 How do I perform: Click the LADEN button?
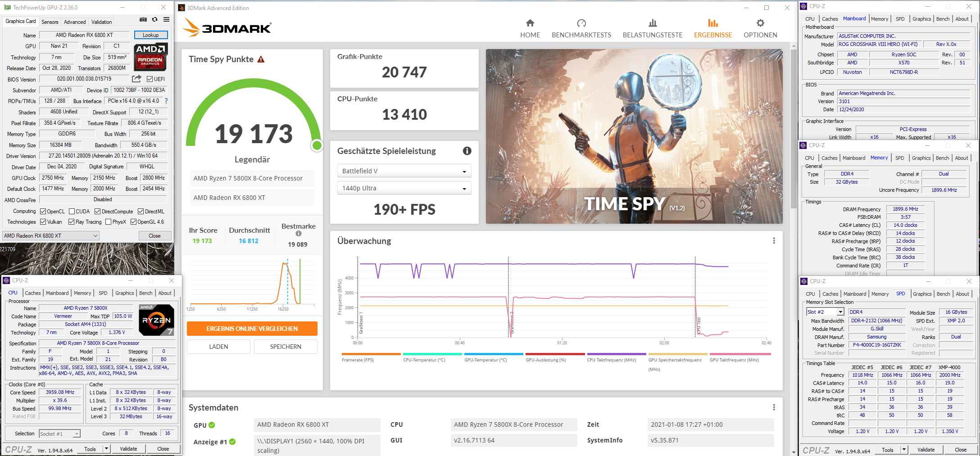[x=218, y=347]
